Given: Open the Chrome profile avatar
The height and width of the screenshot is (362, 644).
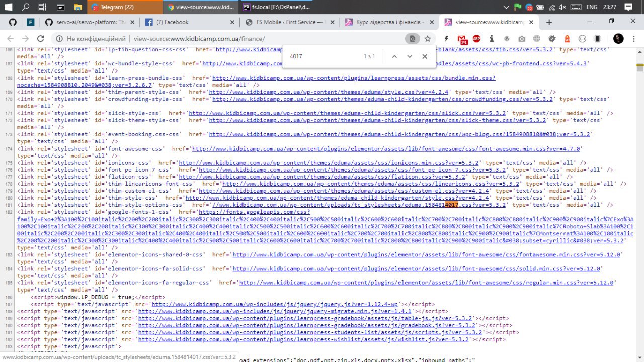Looking at the screenshot, I should 618,39.
